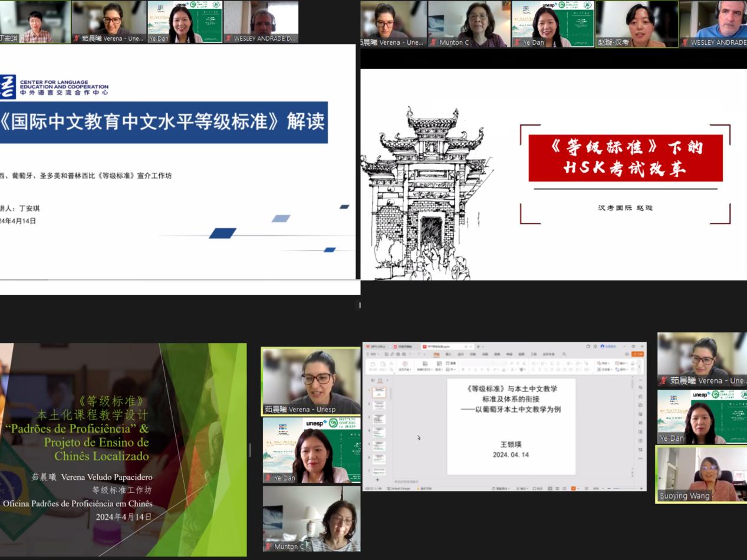Click the plus icon to open a new WPS tab
Image resolution: width=747 pixels, height=560 pixels.
pos(477,347)
